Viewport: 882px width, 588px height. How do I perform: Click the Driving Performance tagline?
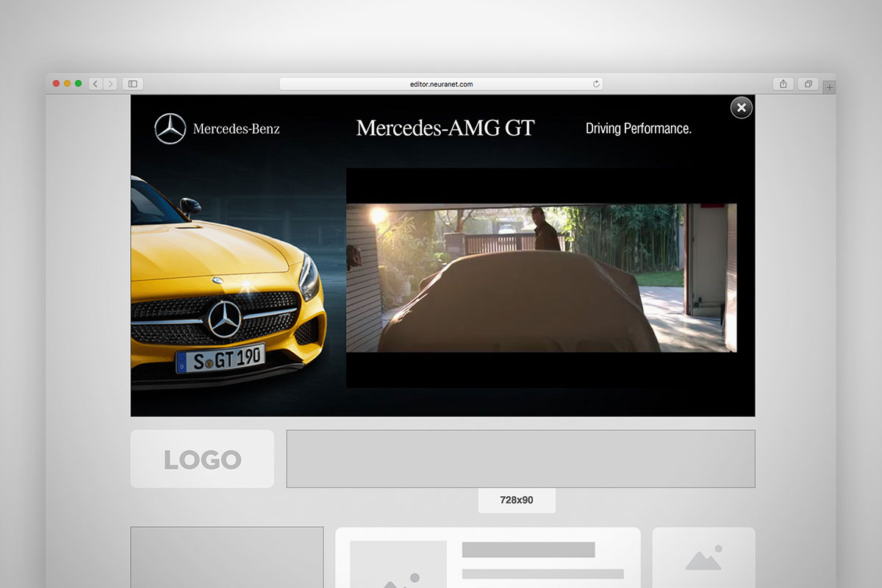coord(639,129)
